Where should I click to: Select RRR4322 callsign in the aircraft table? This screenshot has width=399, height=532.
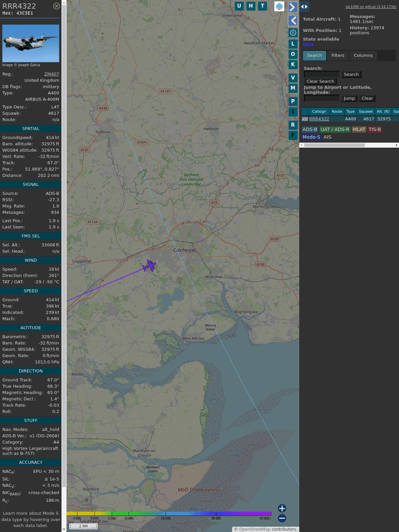click(x=319, y=119)
